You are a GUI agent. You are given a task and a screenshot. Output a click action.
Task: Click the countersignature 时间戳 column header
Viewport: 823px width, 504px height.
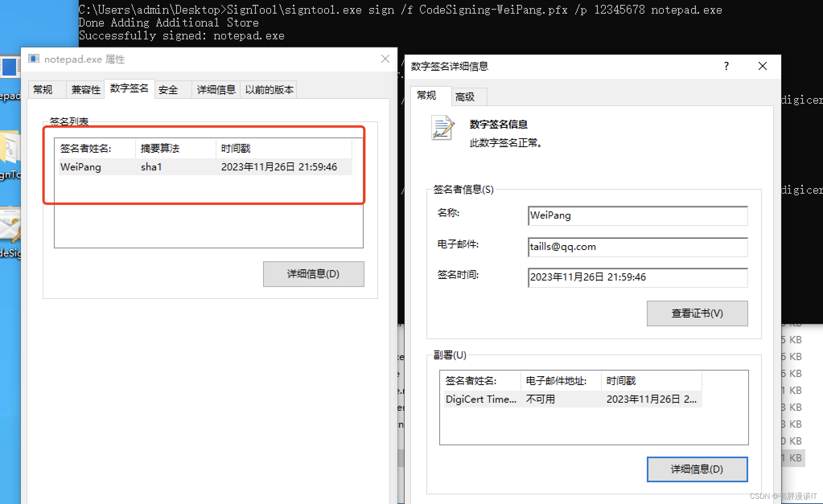(652, 381)
